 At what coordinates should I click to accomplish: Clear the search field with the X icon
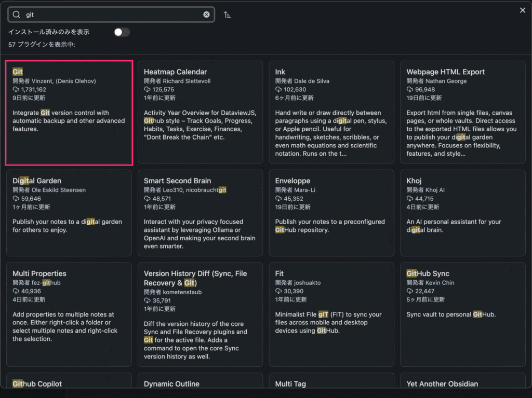pyautogui.click(x=206, y=15)
